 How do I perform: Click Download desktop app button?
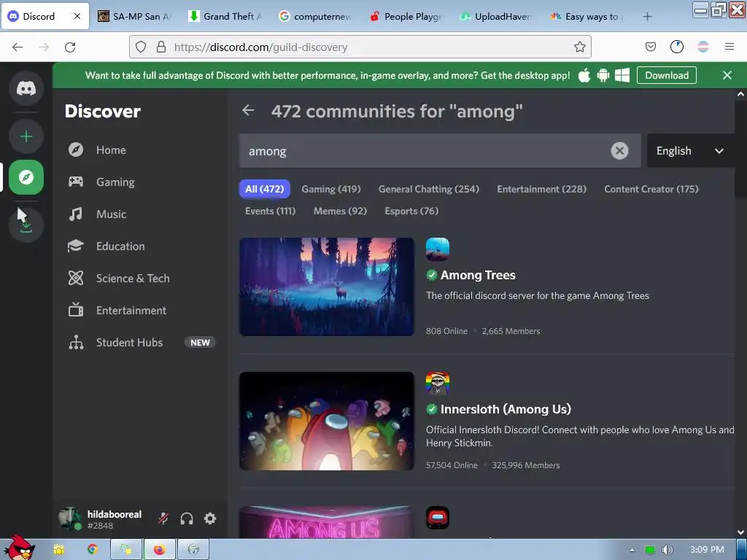click(x=667, y=75)
